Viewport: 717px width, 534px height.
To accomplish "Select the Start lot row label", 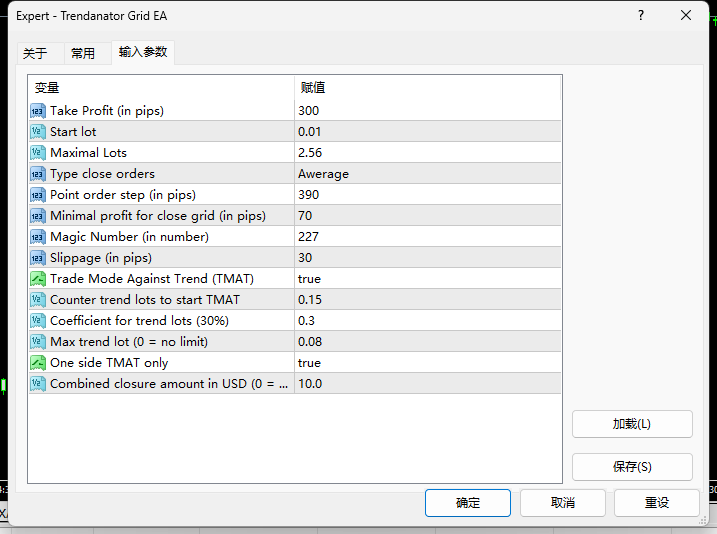I will 73,132.
